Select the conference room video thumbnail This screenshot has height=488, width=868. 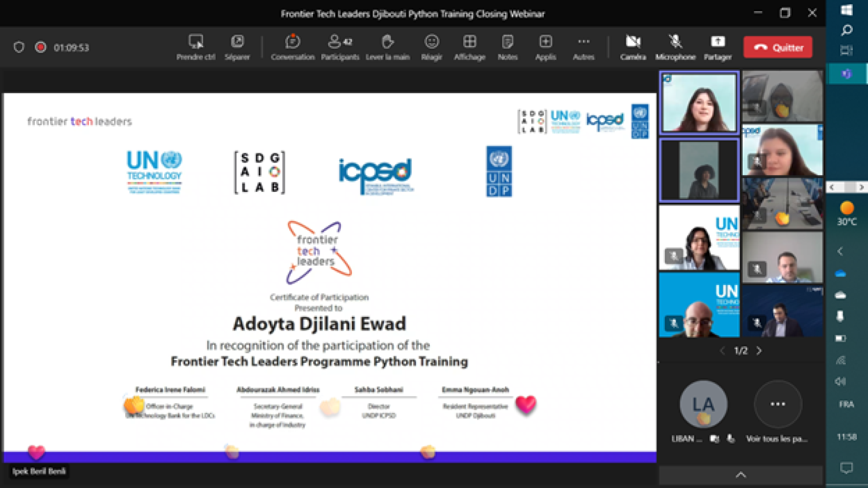pyautogui.click(x=782, y=204)
